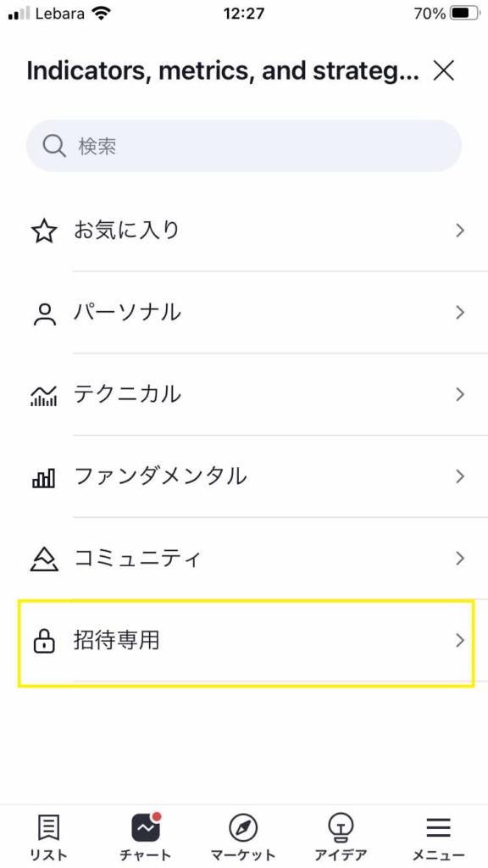488x868 pixels.
Task: Close the Indicators, metrics, and strategies panel
Action: pos(444,71)
